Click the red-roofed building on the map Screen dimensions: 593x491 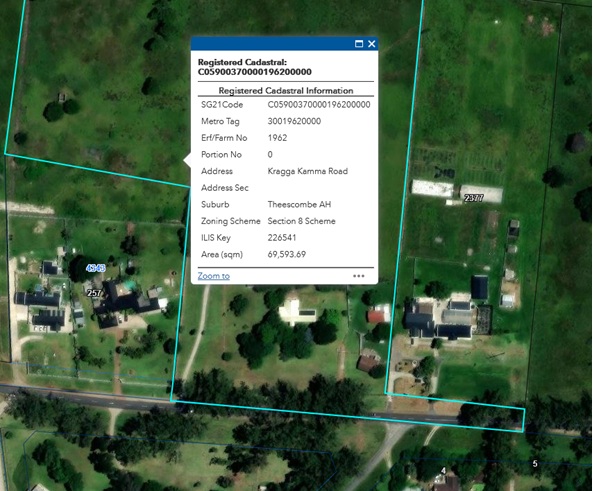(x=379, y=315)
